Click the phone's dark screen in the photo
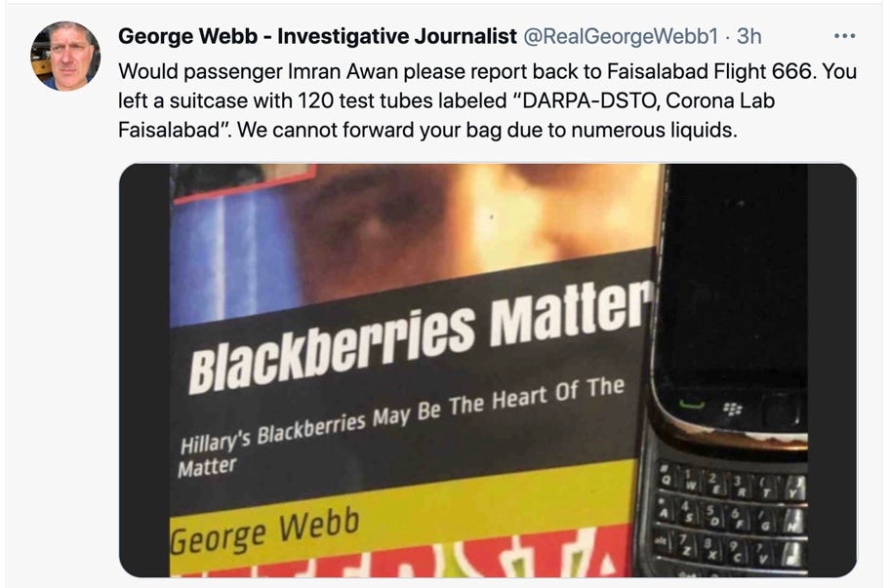 [732, 278]
